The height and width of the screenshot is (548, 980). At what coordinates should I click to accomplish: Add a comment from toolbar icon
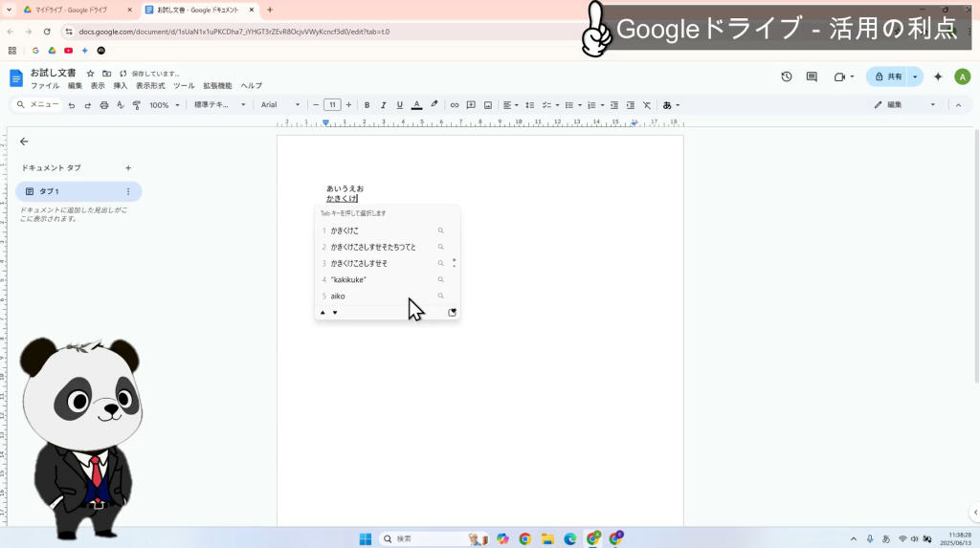pyautogui.click(x=471, y=105)
